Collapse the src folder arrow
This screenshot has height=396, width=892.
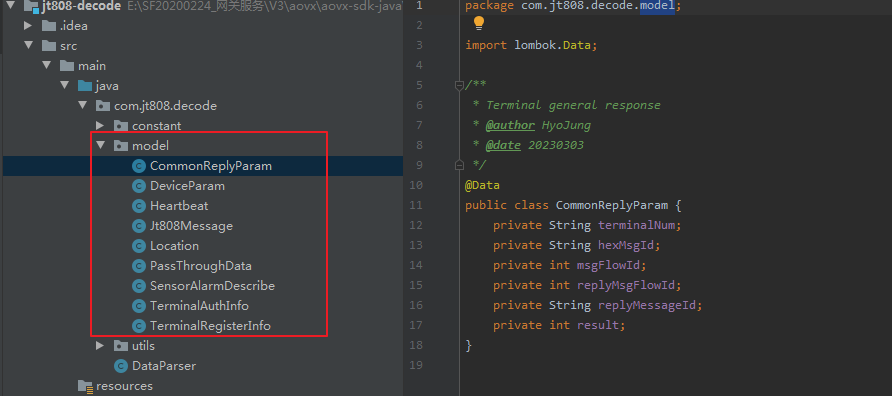28,46
